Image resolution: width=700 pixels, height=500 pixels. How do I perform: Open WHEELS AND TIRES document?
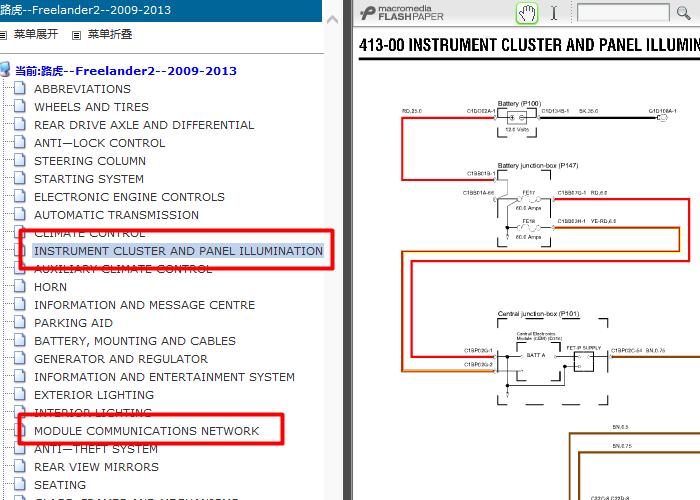coord(92,107)
